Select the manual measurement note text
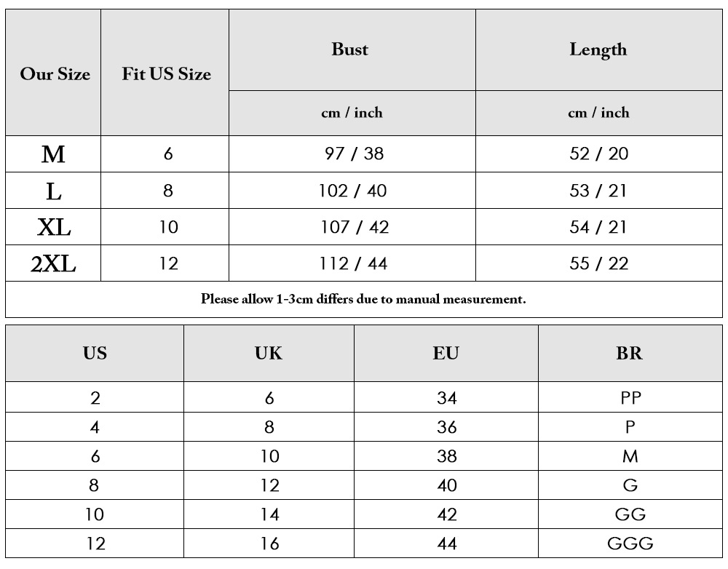 (x=363, y=299)
